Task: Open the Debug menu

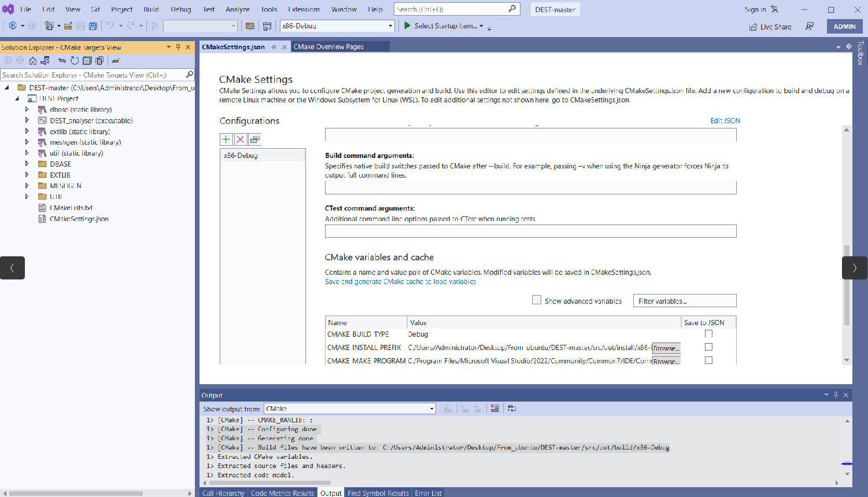Action: pyautogui.click(x=181, y=9)
